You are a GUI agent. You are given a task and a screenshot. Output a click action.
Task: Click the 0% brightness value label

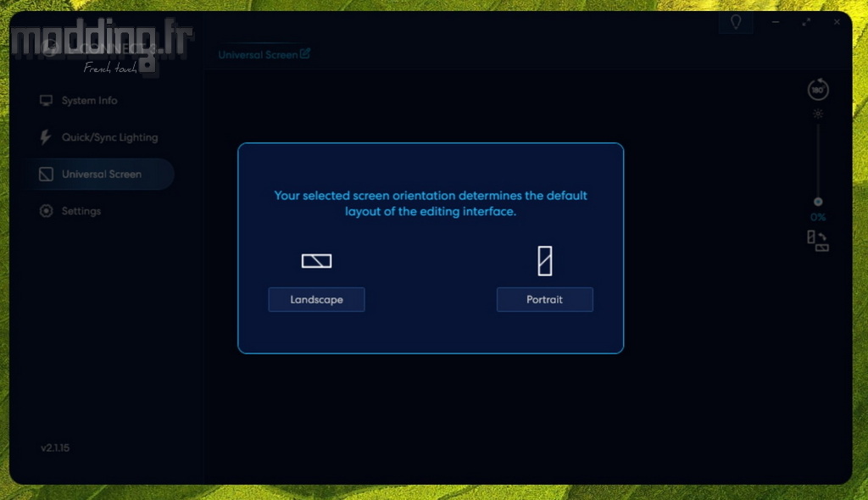818,217
